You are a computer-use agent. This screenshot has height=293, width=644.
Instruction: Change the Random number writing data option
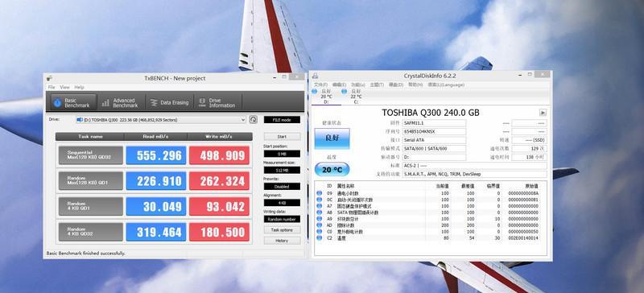pos(282,219)
